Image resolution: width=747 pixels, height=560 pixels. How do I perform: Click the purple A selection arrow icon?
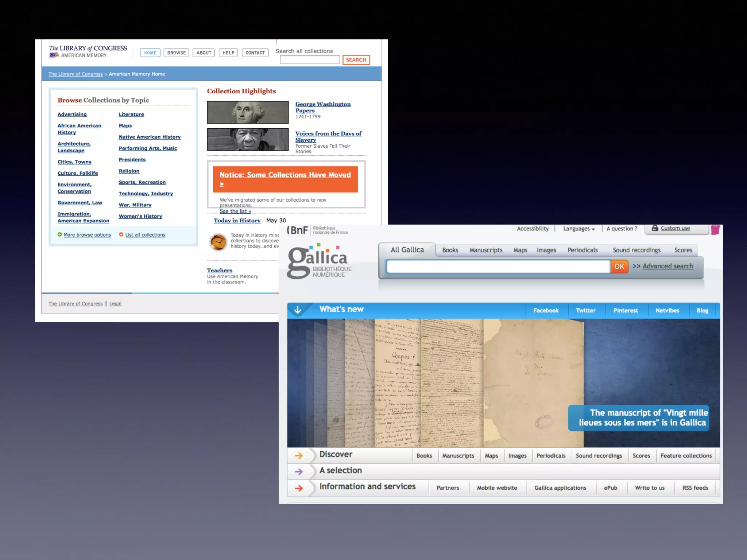click(299, 471)
